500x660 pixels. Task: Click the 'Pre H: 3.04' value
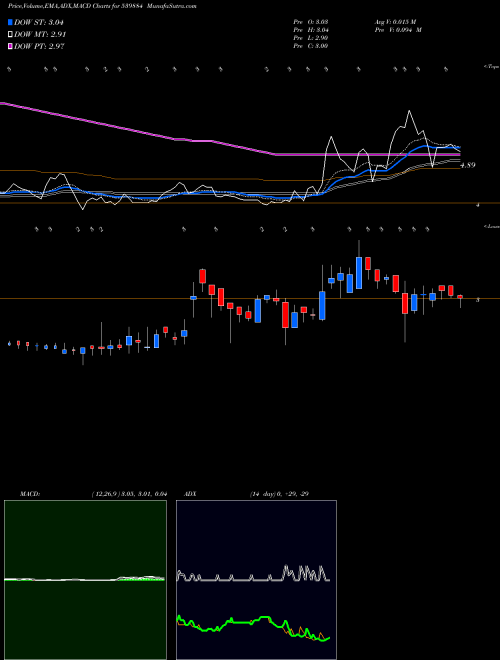coord(311,29)
